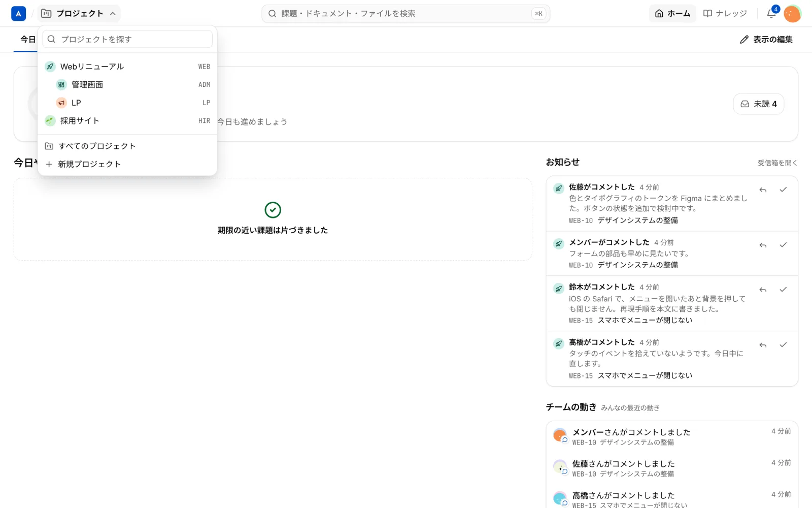This screenshot has width=812, height=508.
Task: Click 表示の編集 button
Action: point(766,40)
